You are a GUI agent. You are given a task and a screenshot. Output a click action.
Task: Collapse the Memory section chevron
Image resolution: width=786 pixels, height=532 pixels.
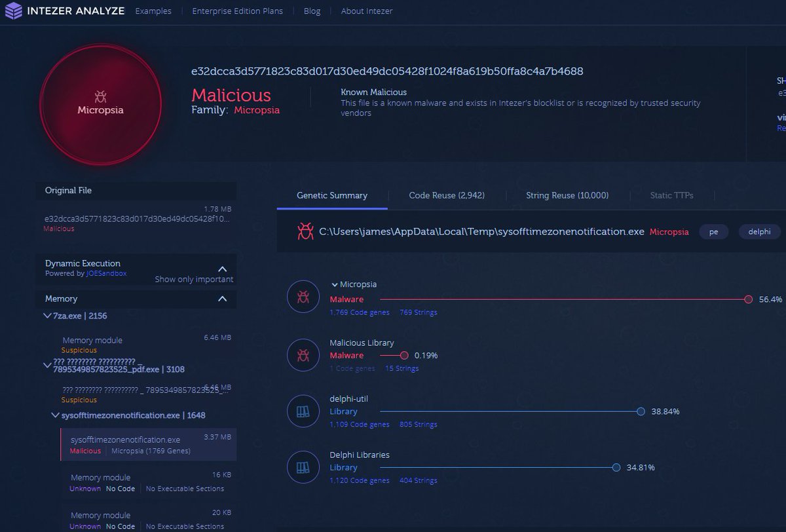[222, 299]
